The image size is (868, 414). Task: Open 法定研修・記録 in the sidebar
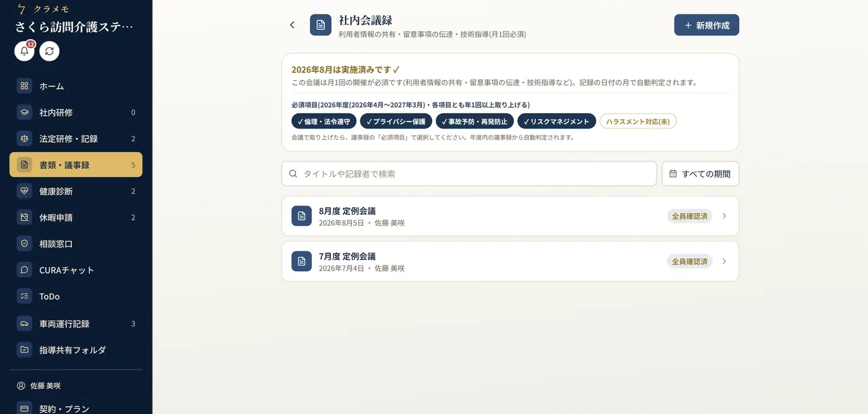76,138
